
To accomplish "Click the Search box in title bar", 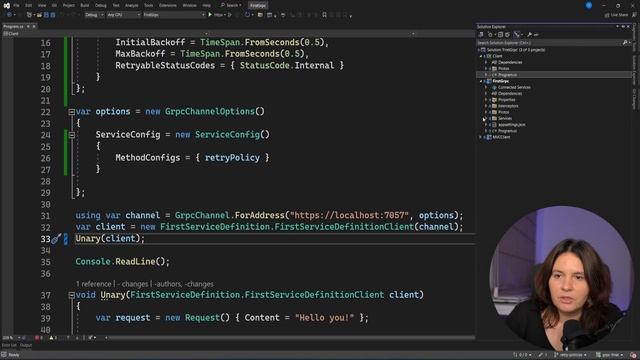I will pyautogui.click(x=231, y=5).
